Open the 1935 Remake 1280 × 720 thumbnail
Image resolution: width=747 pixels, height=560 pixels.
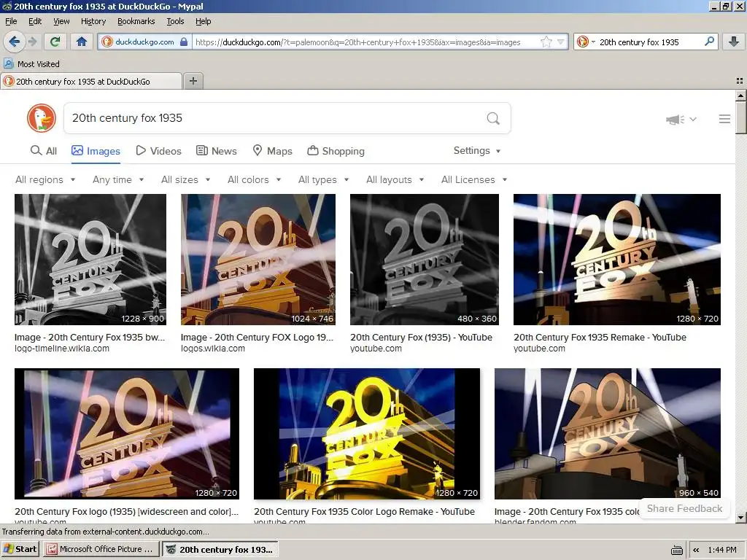click(x=617, y=260)
